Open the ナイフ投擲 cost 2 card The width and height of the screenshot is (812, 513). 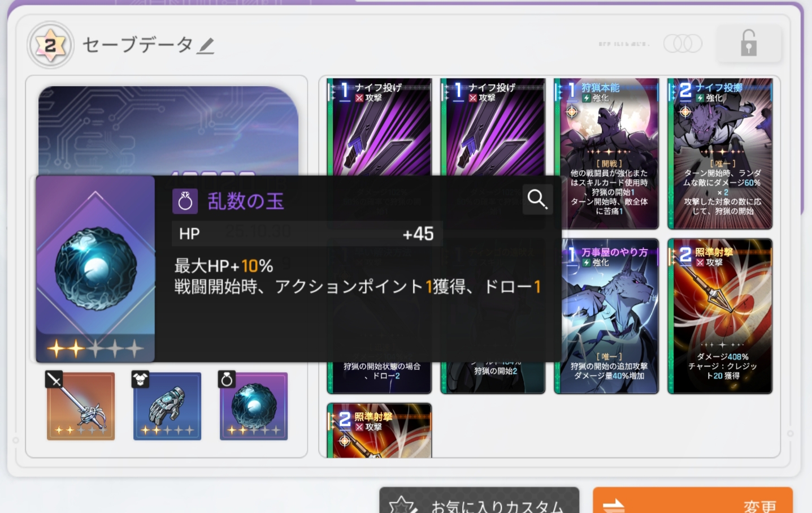pos(720,153)
